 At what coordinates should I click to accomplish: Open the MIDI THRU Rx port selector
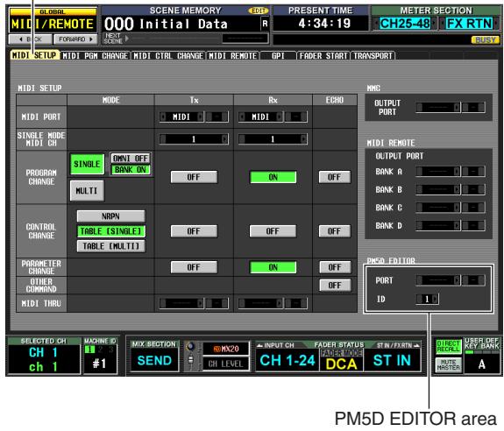pyautogui.click(x=260, y=303)
